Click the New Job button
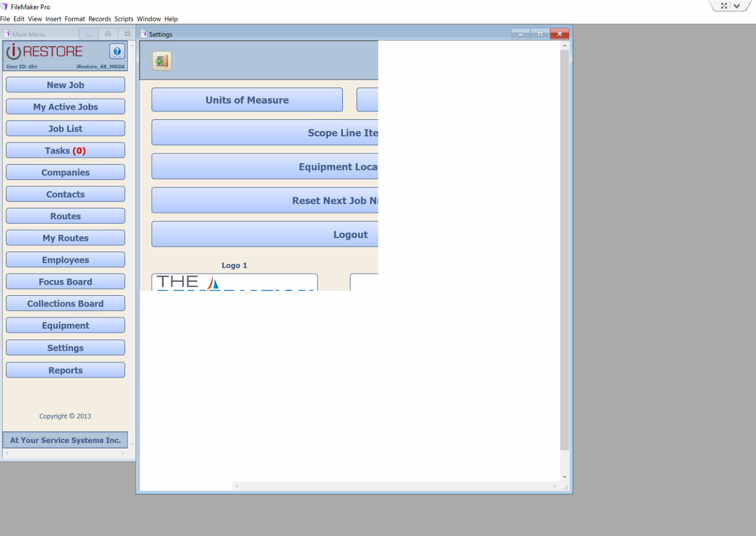Screen dimensions: 756x536 coord(65,85)
